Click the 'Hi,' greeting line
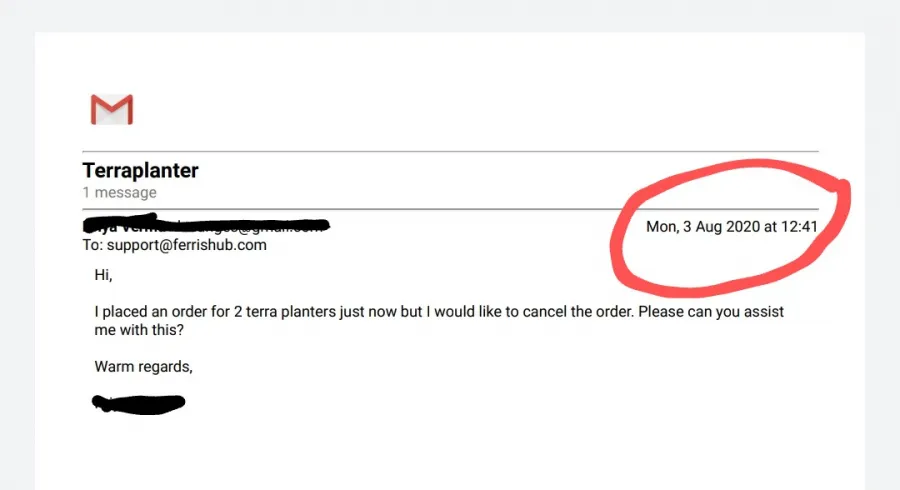This screenshot has height=490, width=900. click(103, 275)
